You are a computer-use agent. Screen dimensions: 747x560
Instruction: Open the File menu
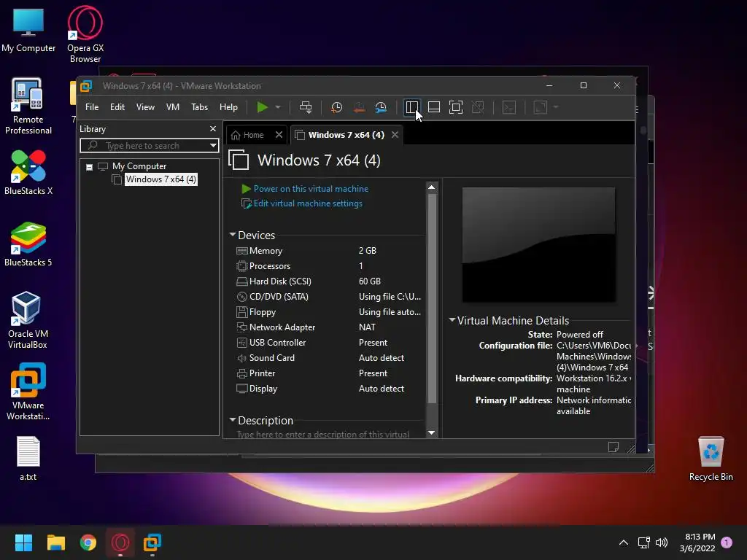click(92, 107)
